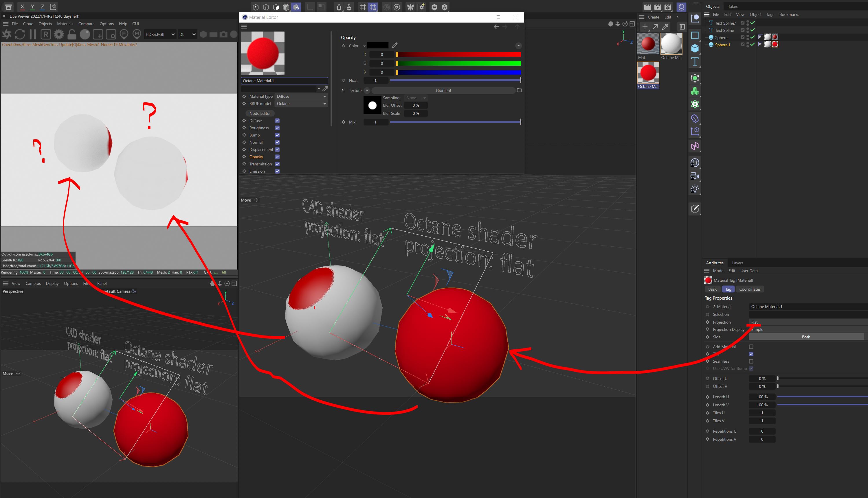Select the Cube primitive tool icon
Viewport: 868px width, 498px height.
(695, 48)
